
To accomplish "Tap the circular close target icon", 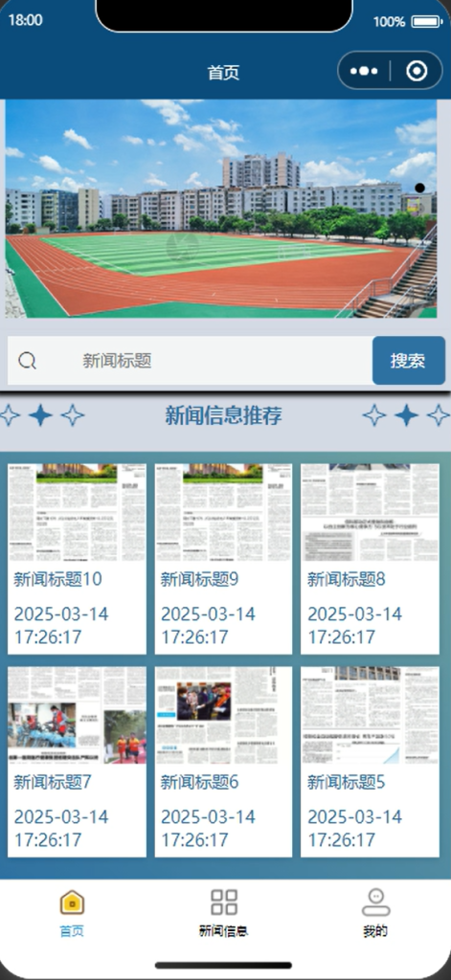I will click(x=417, y=71).
